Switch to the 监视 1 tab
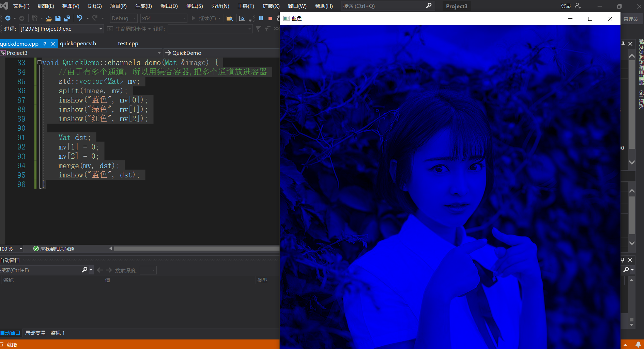This screenshot has width=644, height=349. [58, 333]
